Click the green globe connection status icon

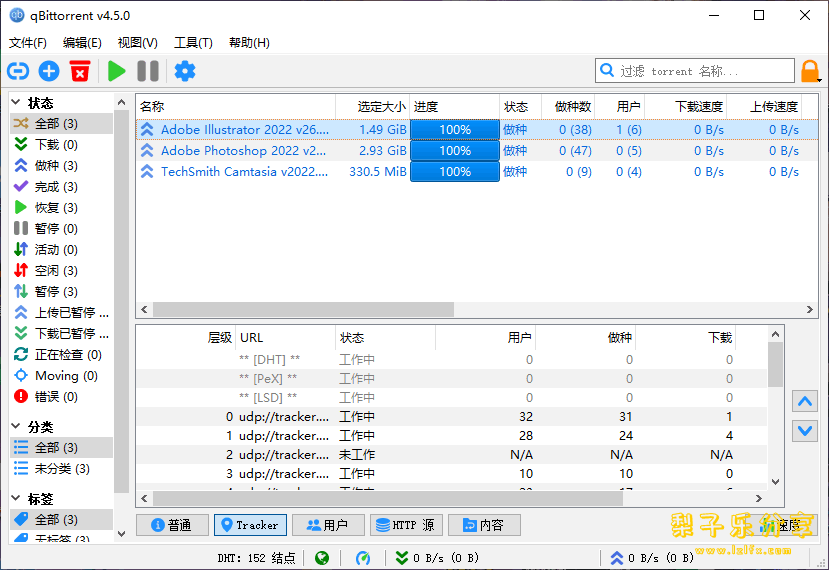pos(321,558)
